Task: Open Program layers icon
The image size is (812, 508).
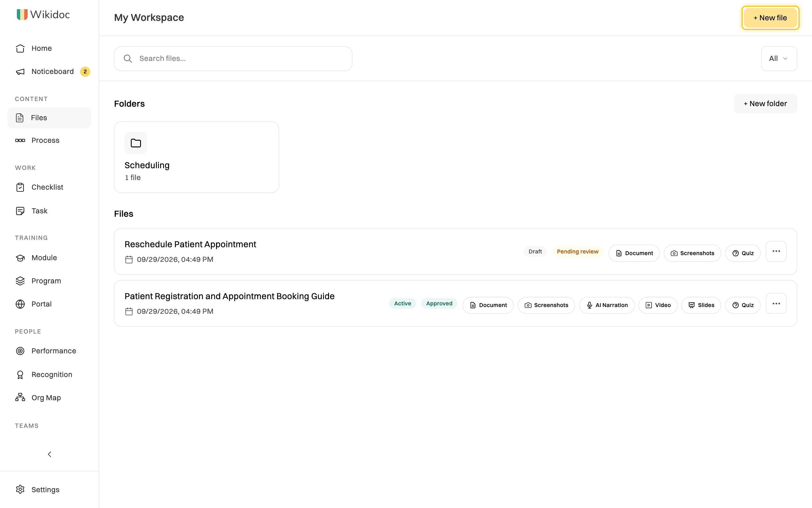Action: pos(20,281)
